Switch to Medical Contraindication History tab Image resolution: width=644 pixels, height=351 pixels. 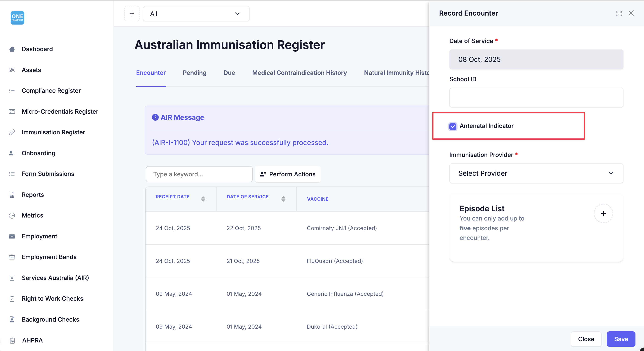(x=299, y=73)
